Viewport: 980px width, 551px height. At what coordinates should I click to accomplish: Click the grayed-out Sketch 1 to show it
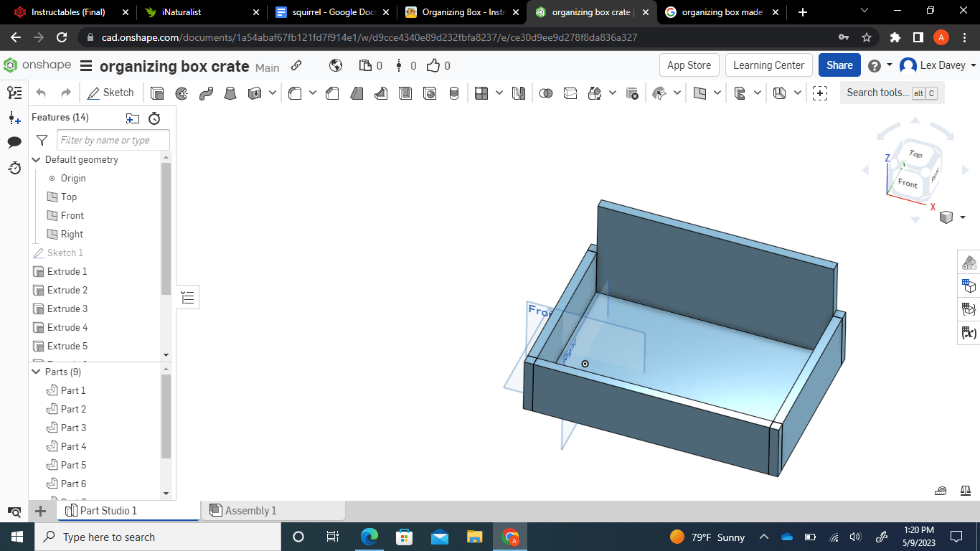pyautogui.click(x=63, y=253)
